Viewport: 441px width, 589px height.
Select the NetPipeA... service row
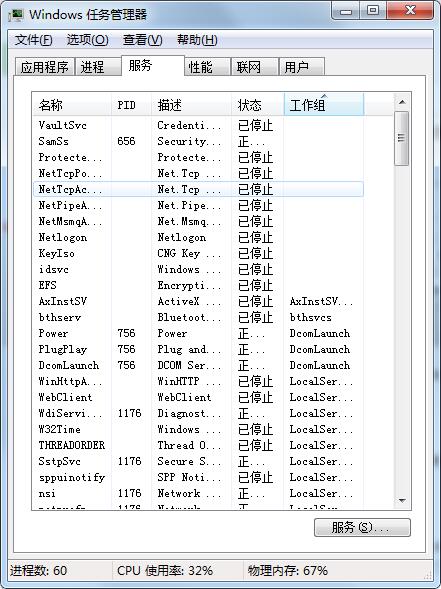pyautogui.click(x=198, y=205)
